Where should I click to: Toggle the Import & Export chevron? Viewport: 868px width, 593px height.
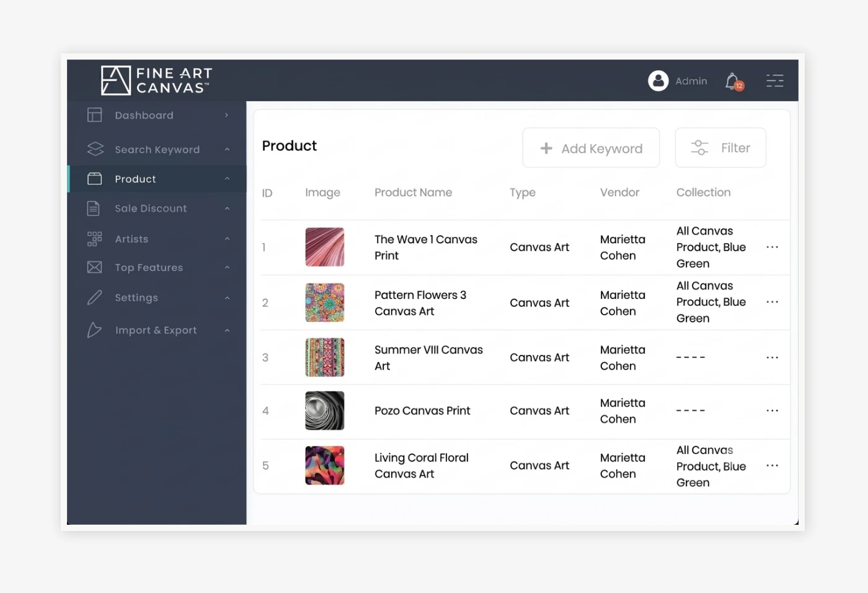227,330
